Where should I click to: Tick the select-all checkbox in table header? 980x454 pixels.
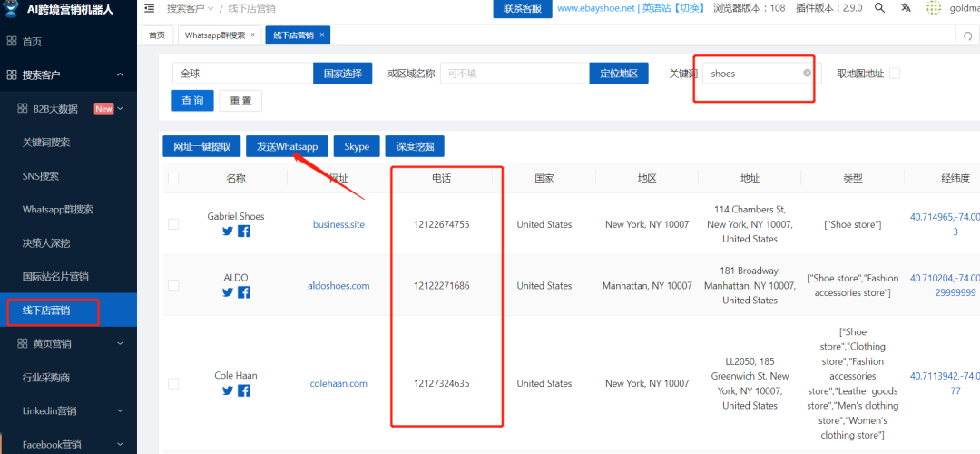(173, 178)
